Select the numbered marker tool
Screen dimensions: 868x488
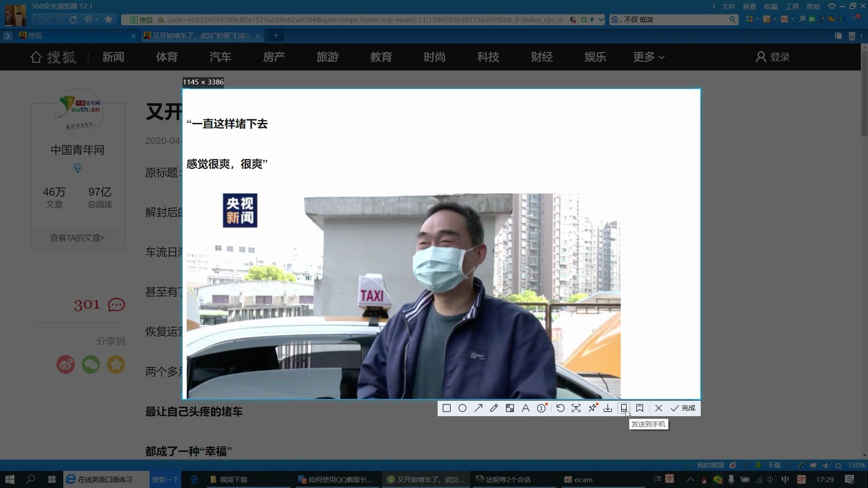click(542, 408)
